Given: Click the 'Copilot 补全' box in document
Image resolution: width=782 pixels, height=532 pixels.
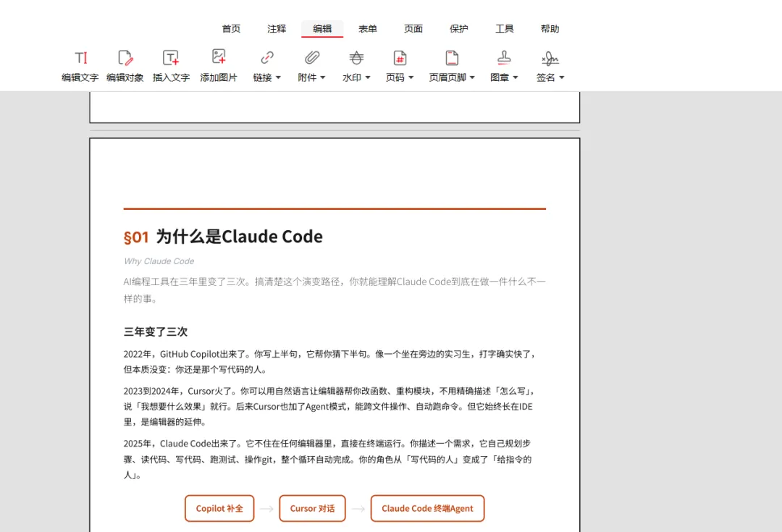Looking at the screenshot, I should 219,508.
